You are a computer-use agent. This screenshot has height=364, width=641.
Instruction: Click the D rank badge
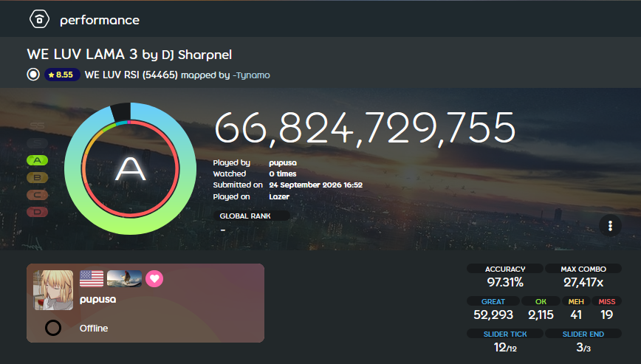point(37,212)
